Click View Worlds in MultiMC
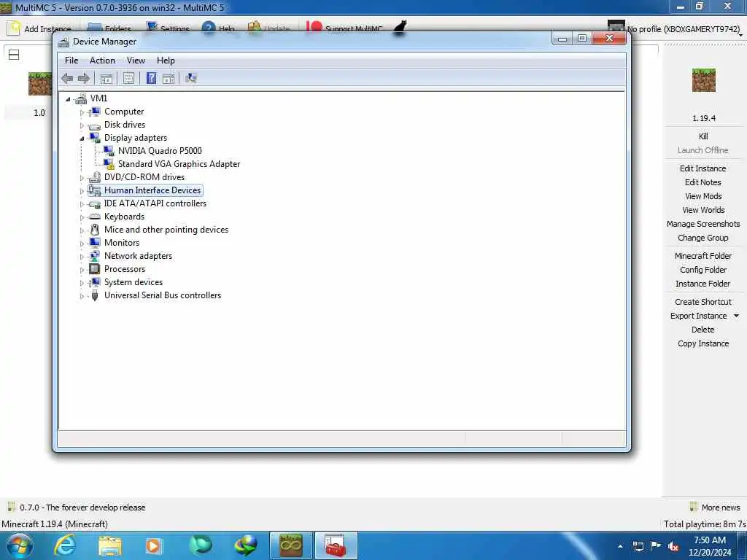The width and height of the screenshot is (747, 560). [703, 210]
